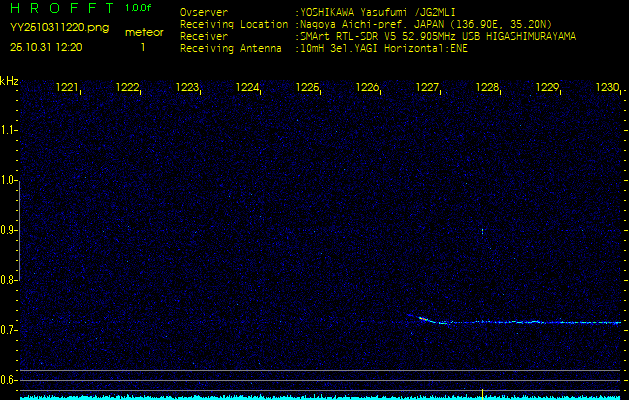Select the 0.6 kHz axis label
Image resolution: width=629 pixels, height=400 pixels.
click(x=9, y=379)
